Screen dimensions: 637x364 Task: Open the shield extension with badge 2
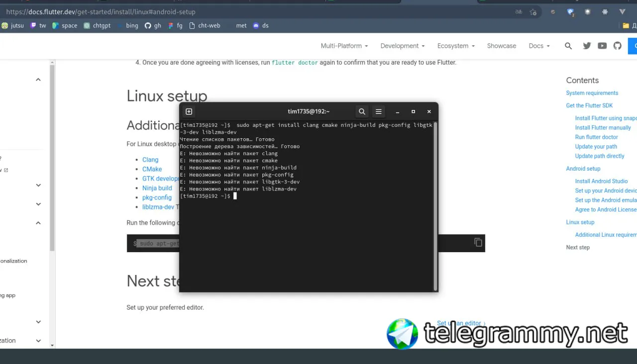570,11
